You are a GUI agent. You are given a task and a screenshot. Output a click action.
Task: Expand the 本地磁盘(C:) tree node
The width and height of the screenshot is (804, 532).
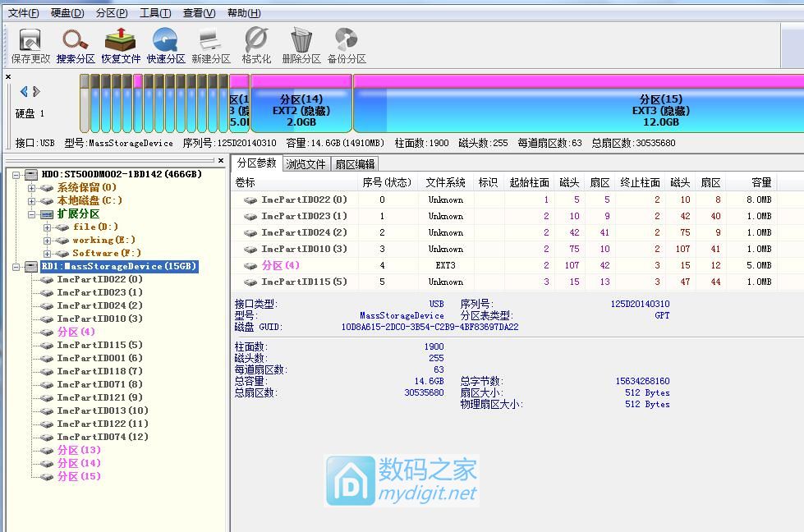(x=32, y=201)
